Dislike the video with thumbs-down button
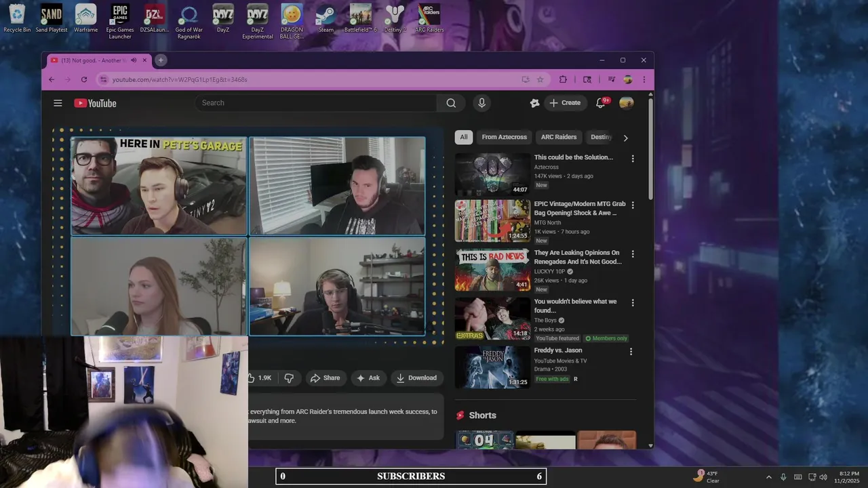The width and height of the screenshot is (868, 488). coord(289,378)
